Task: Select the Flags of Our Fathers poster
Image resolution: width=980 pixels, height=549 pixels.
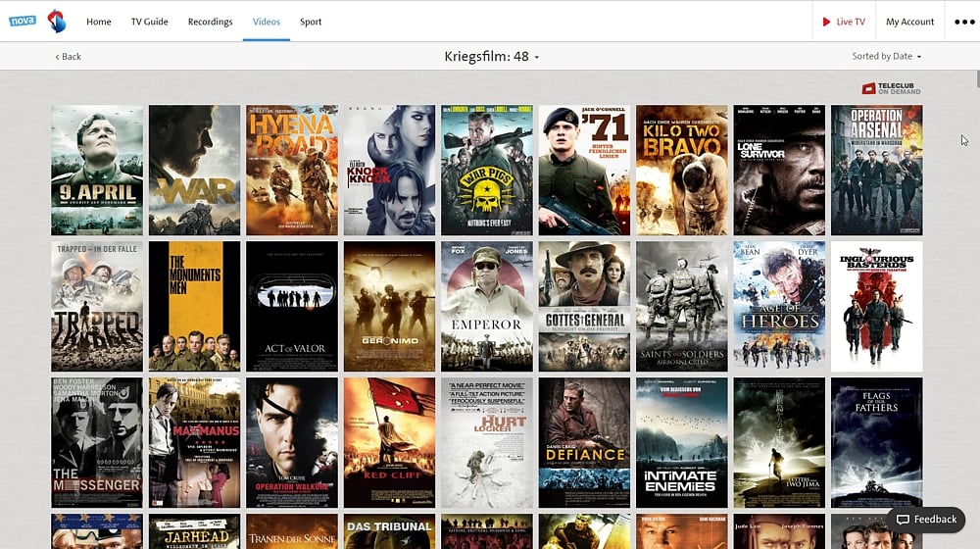Action: coord(877,443)
